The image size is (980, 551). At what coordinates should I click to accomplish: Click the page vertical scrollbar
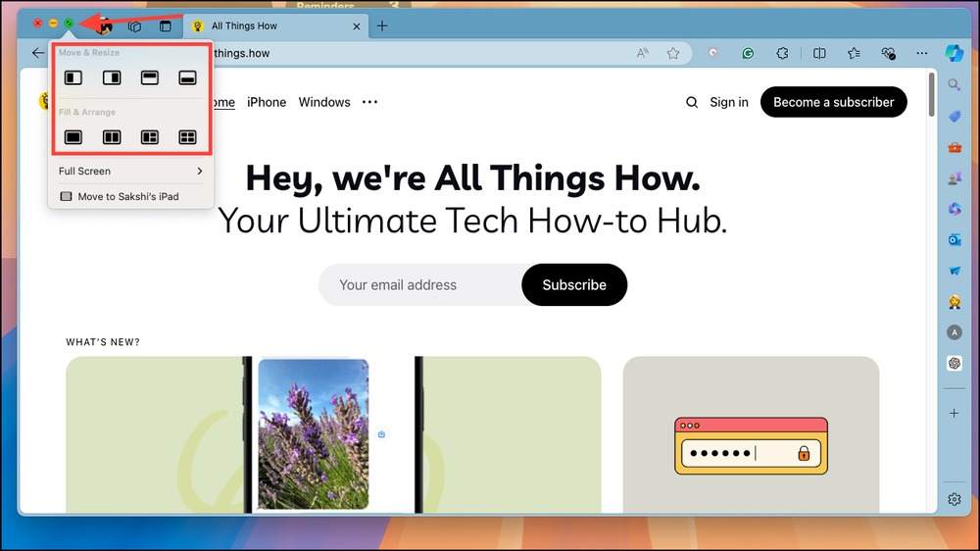[x=931, y=95]
